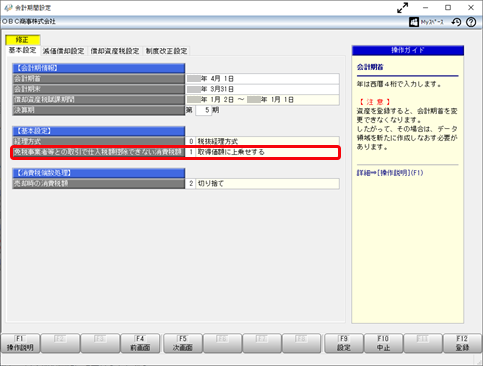Open the My menu icon
The width and height of the screenshot is (483, 366).
coord(426,22)
